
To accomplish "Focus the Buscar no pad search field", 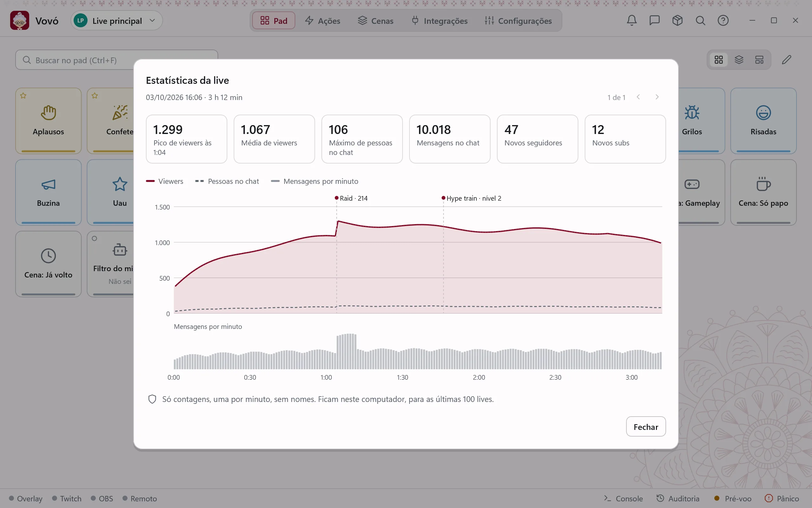I will [x=116, y=60].
